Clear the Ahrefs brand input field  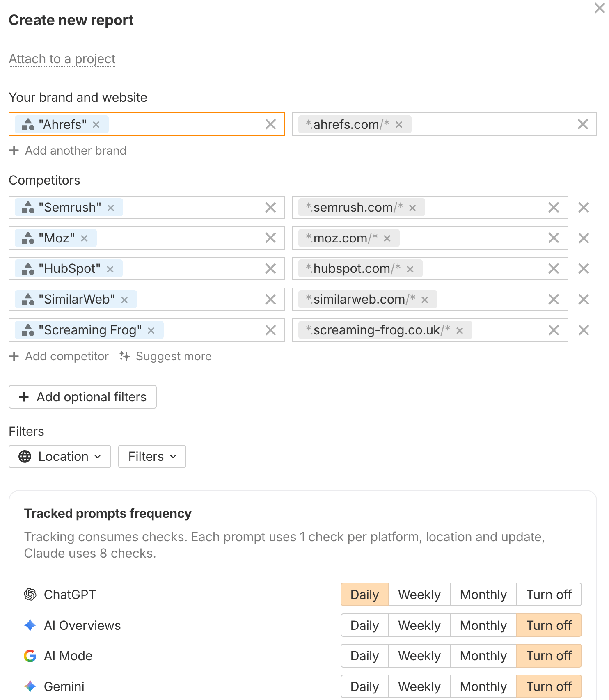point(270,124)
